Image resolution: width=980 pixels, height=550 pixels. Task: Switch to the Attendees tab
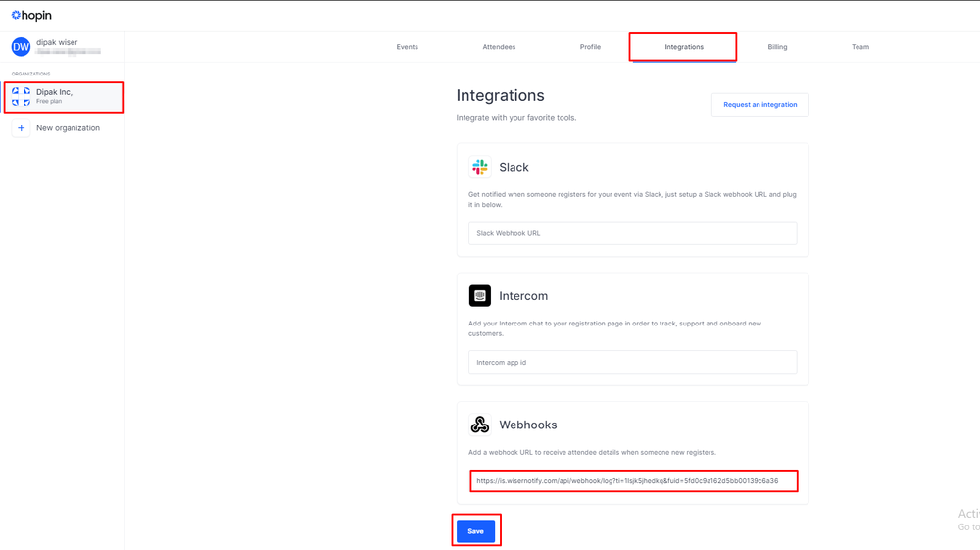pyautogui.click(x=499, y=47)
